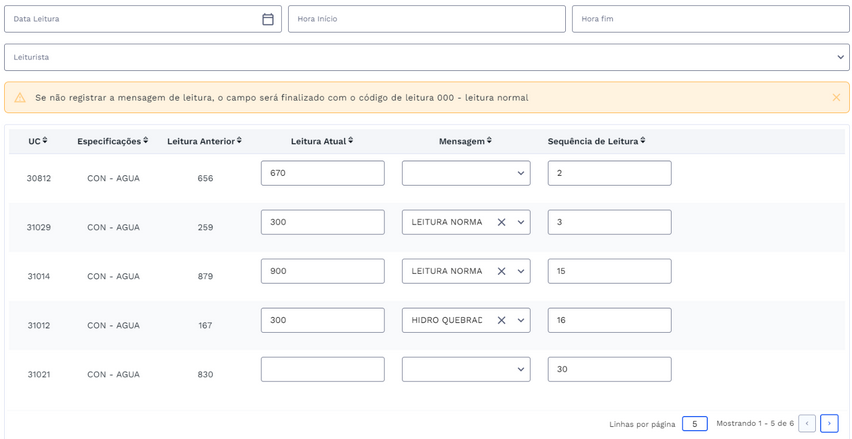Screen dimensions: 852x439
Task: Go to next page of results
Action: 829,424
